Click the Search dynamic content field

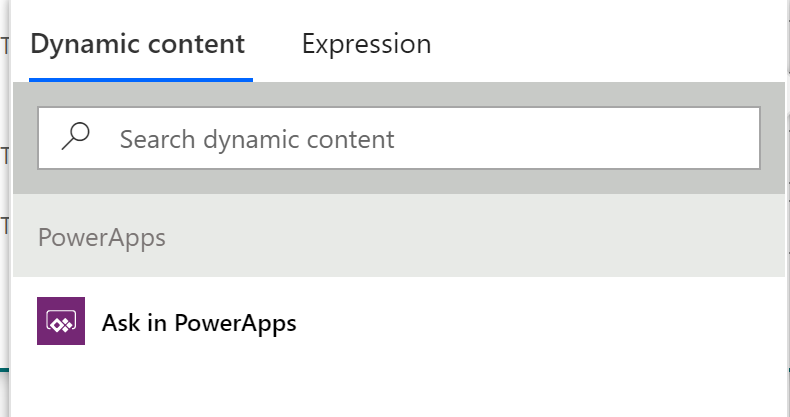pyautogui.click(x=399, y=138)
